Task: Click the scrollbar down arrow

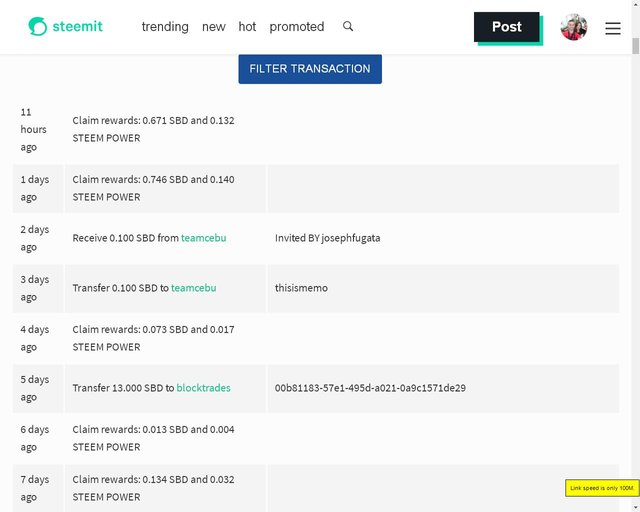Action: 636,508
